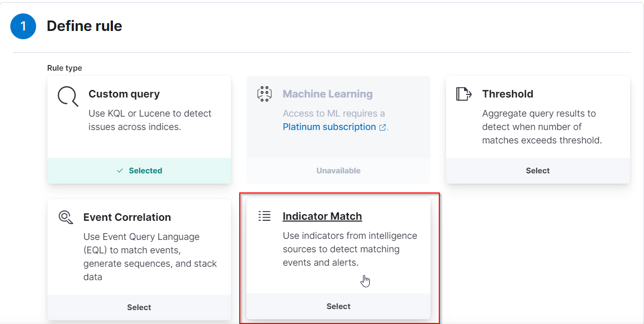Choose Select under Indicator Match
Viewport: 644px width, 324px height.
[x=338, y=306]
